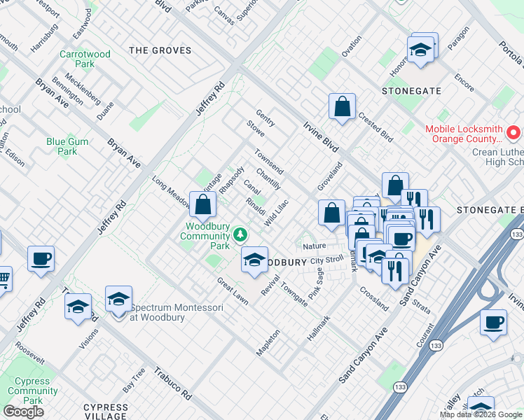Select the school marker above the Visions street

(x=78, y=307)
